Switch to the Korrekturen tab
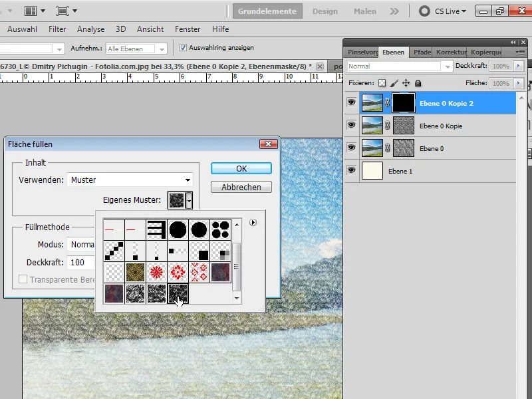 click(451, 53)
